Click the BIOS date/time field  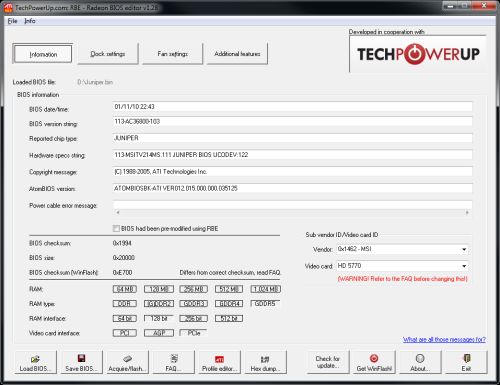tap(292, 107)
